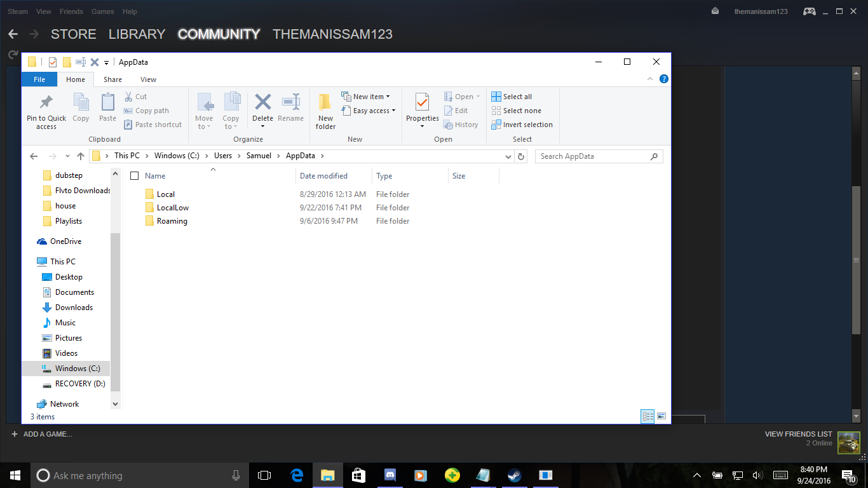This screenshot has width=868, height=488.
Task: Select the LocalLow folder
Action: coord(173,208)
